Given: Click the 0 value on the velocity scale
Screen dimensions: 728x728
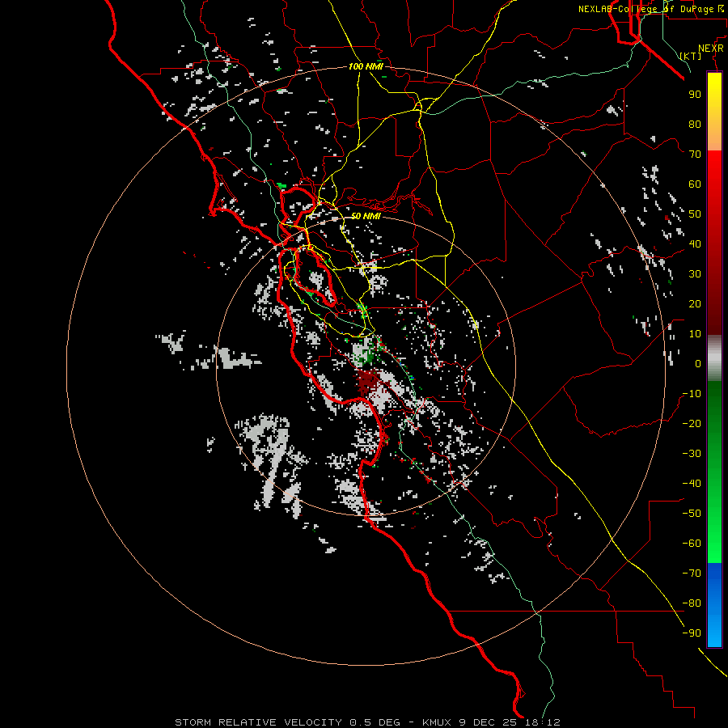Looking at the screenshot, I should pyautogui.click(x=698, y=364).
